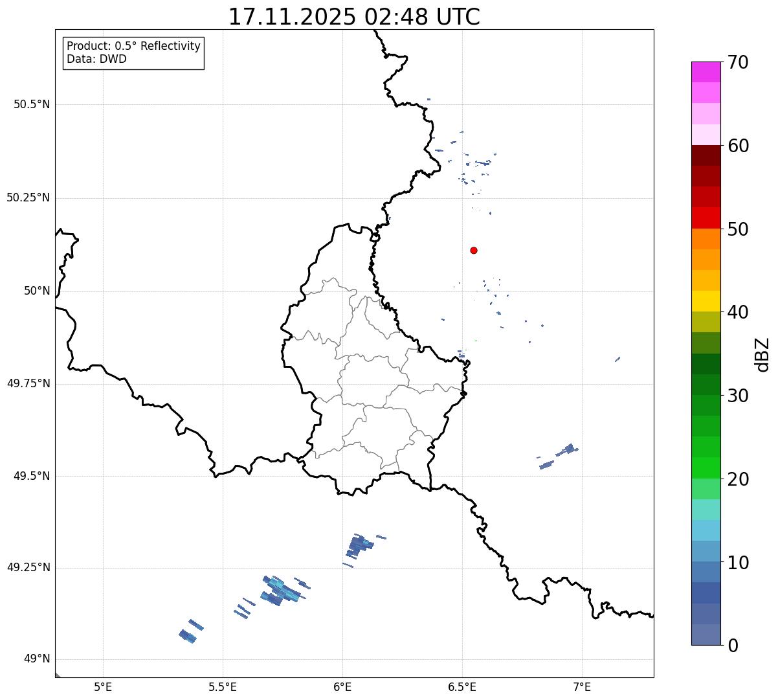This screenshot has width=778, height=700.
Task: Click the magenta top swatch of colorbar
Action: 706,72
